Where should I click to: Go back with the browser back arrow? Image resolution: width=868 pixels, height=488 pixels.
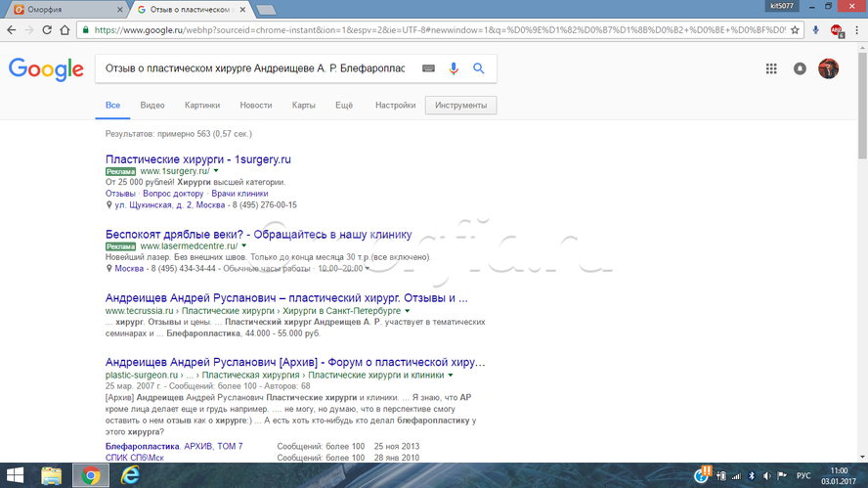[11, 30]
